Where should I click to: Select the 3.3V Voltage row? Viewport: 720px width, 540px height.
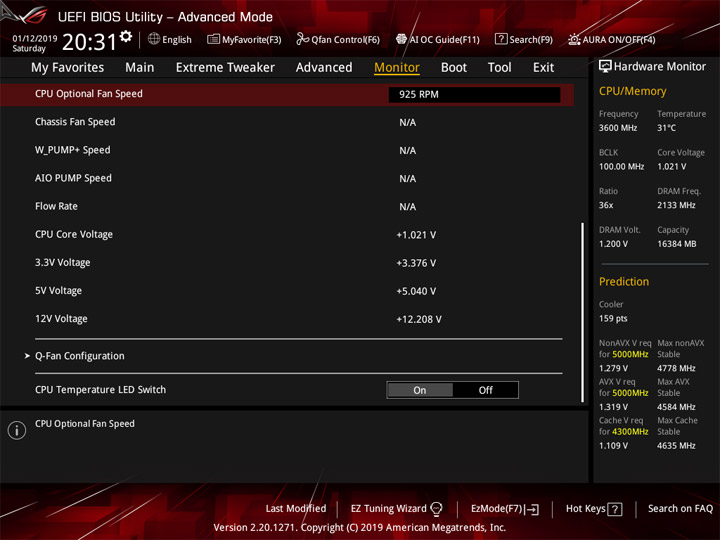tap(287, 263)
